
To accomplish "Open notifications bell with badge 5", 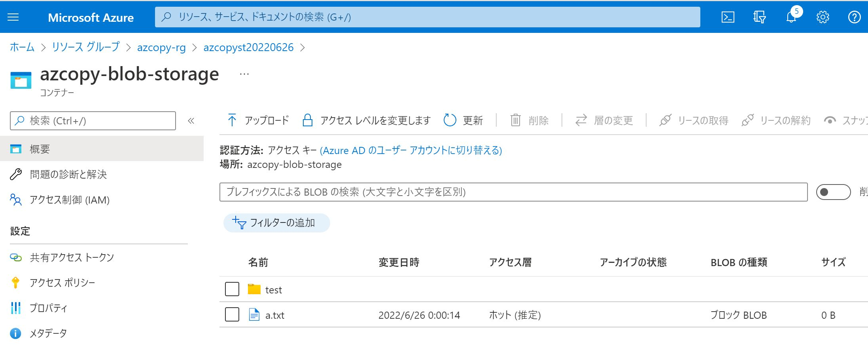I will click(x=792, y=17).
